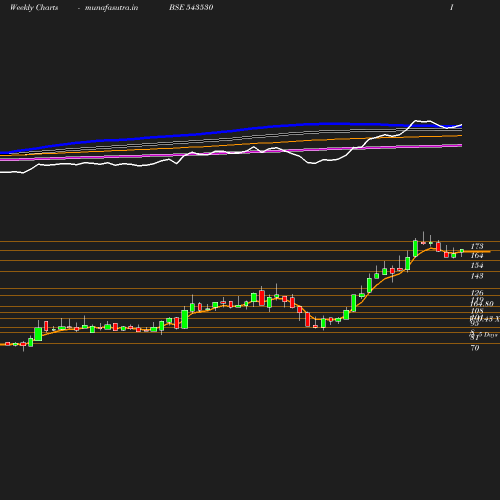Click the "164" price level label
500x500 pixels.
(477, 256)
